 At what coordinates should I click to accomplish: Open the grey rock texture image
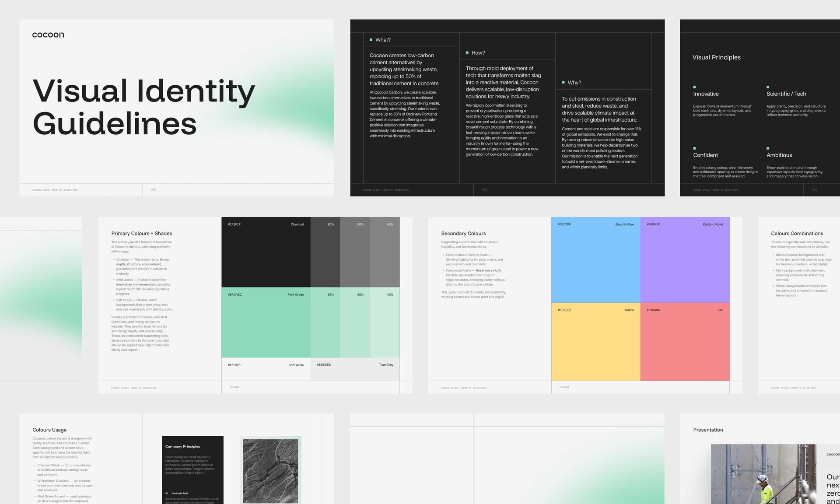[x=271, y=471]
